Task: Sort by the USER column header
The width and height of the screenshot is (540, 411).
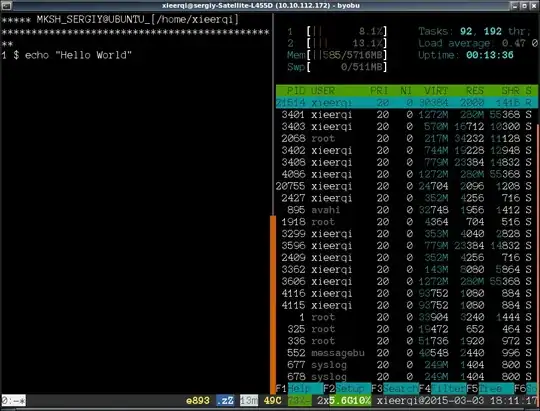Action: pyautogui.click(x=323, y=91)
